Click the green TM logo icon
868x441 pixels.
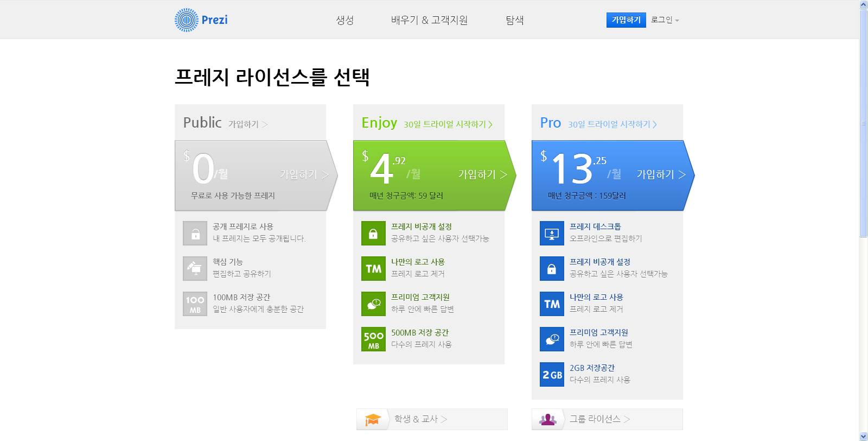[x=373, y=269]
